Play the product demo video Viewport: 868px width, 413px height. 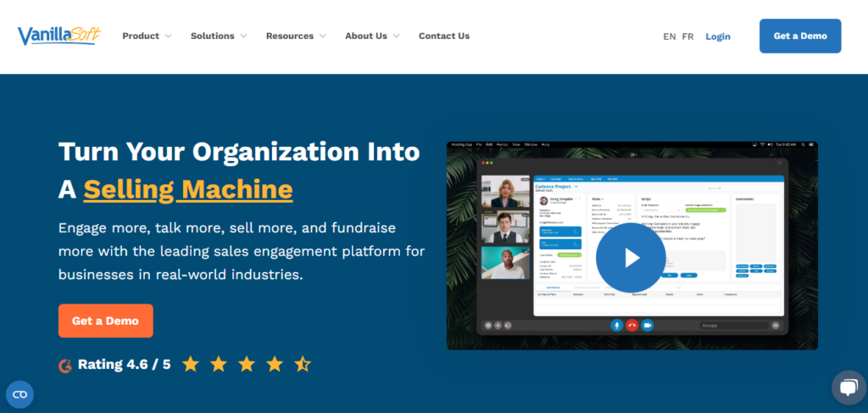coord(631,258)
